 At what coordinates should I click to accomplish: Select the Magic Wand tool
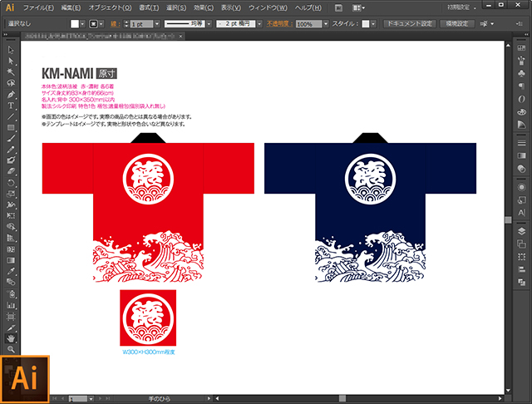pyautogui.click(x=12, y=72)
